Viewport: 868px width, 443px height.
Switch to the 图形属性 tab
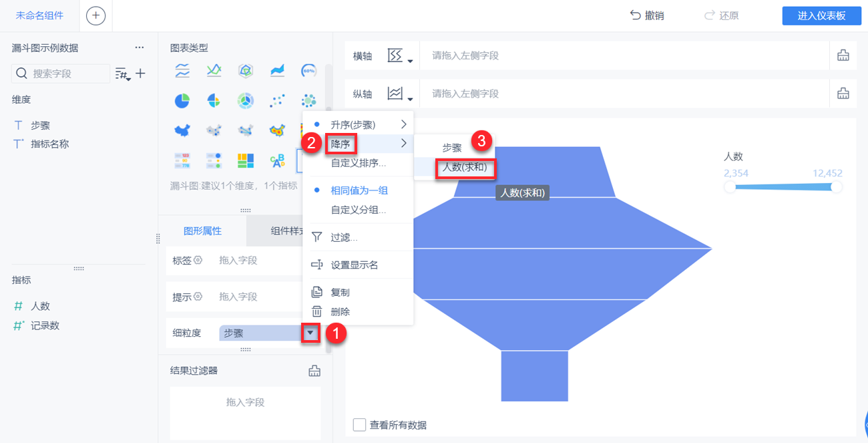[202, 231]
